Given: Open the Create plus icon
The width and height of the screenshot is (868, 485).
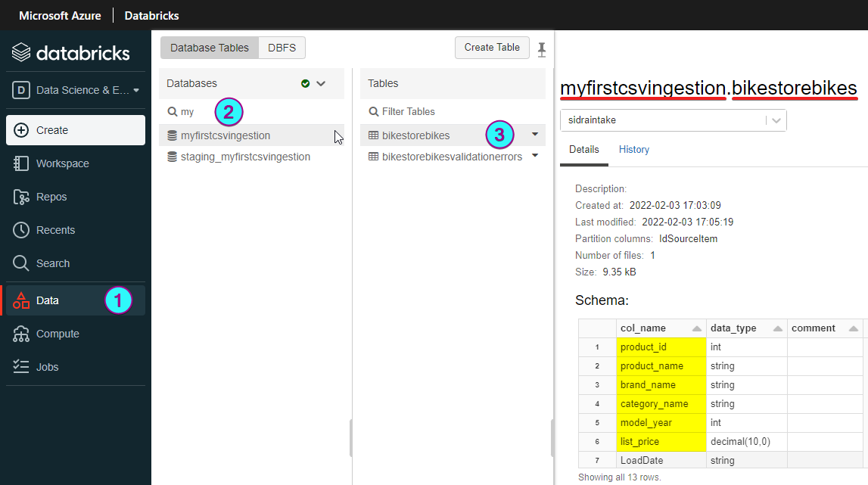Looking at the screenshot, I should [x=21, y=130].
